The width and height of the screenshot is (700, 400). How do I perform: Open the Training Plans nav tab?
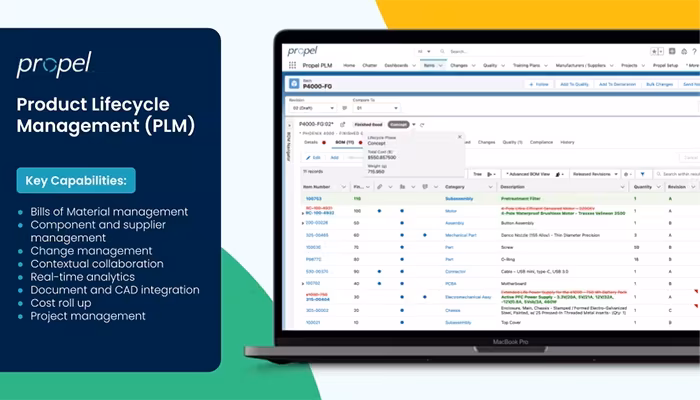point(526,65)
